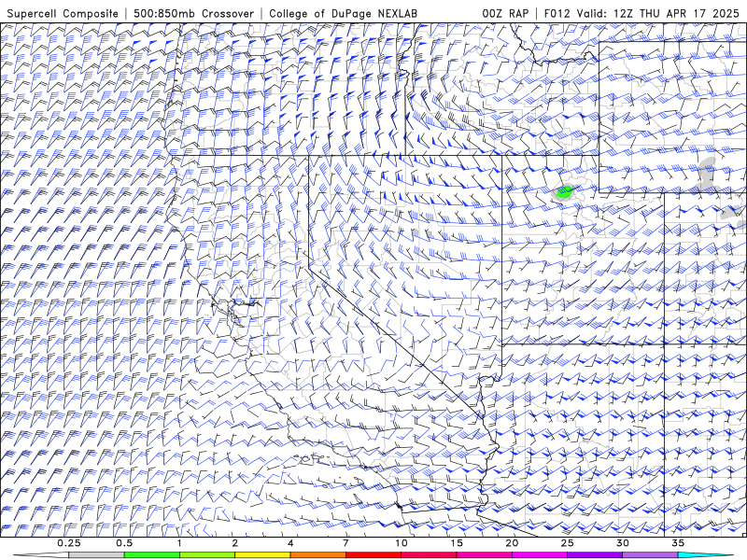
Task: Click the "500:850mb Crossover" header label
Action: click(x=194, y=14)
